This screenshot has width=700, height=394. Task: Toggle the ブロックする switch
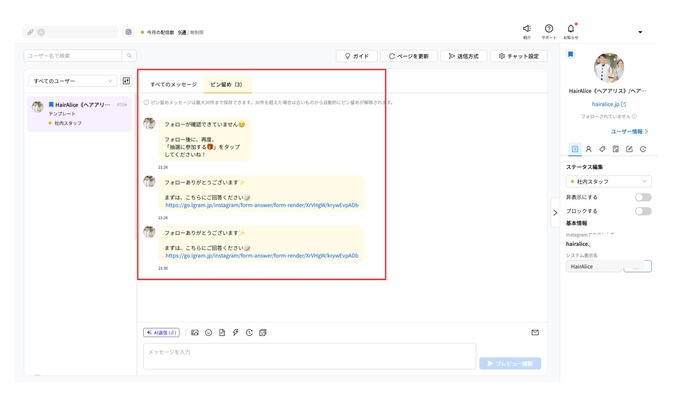point(643,211)
